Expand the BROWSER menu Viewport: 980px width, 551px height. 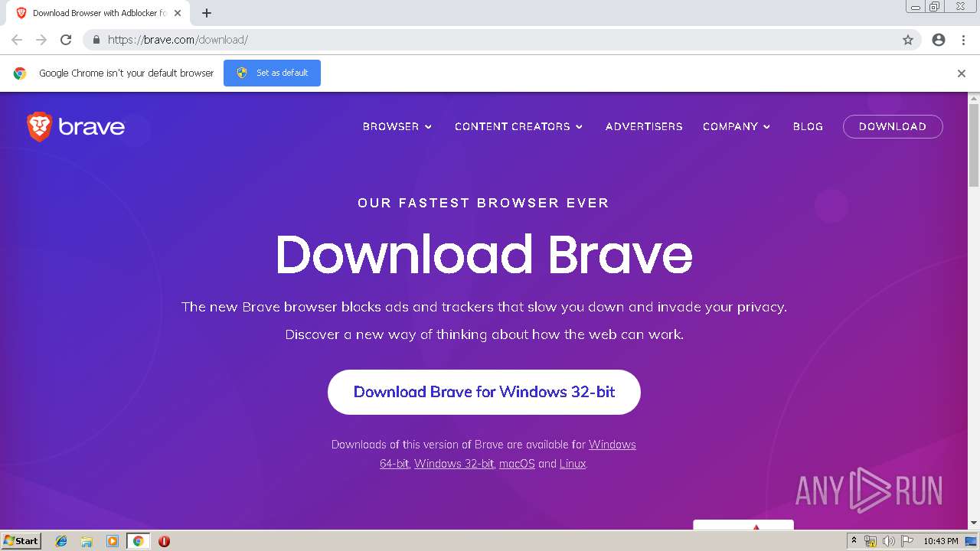tap(397, 126)
